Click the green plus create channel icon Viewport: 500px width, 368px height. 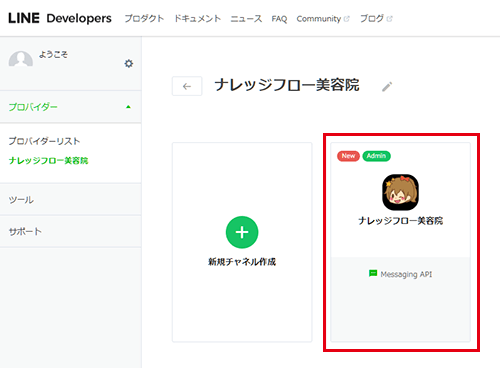(242, 232)
